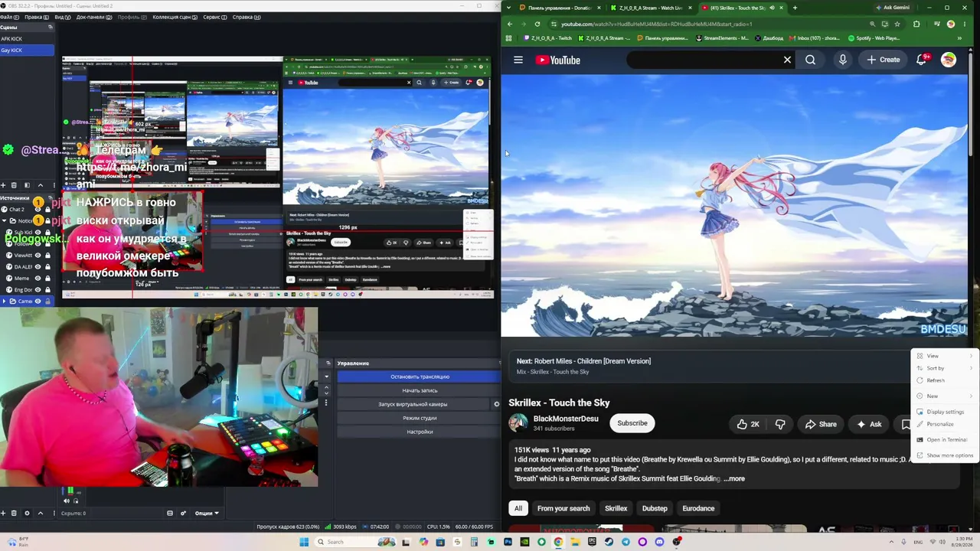The width and height of the screenshot is (980, 551).
Task: Open the YouTube guide hamburger menu
Action: [518, 60]
